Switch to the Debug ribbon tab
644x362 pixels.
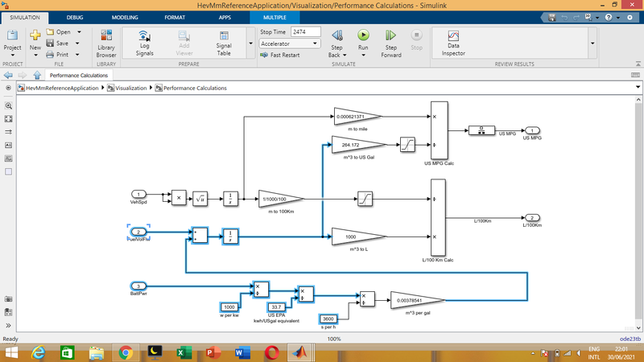[75, 15]
